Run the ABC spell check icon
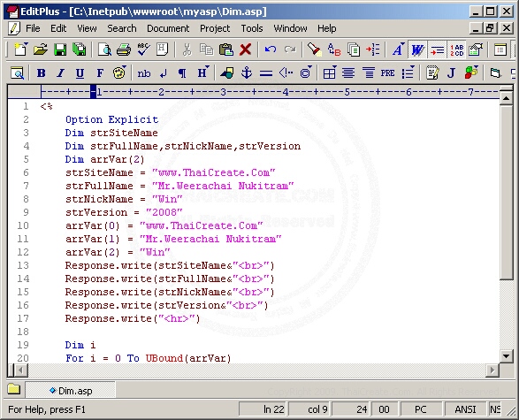 tap(143, 50)
